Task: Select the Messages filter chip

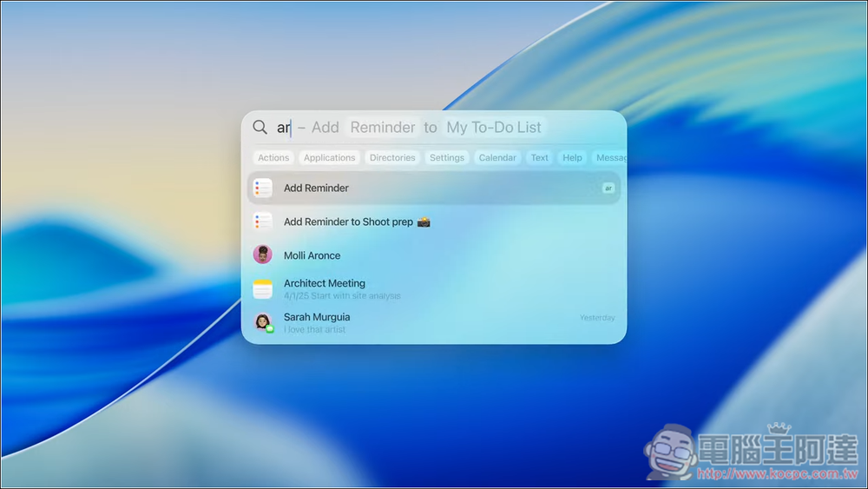Action: (x=609, y=158)
